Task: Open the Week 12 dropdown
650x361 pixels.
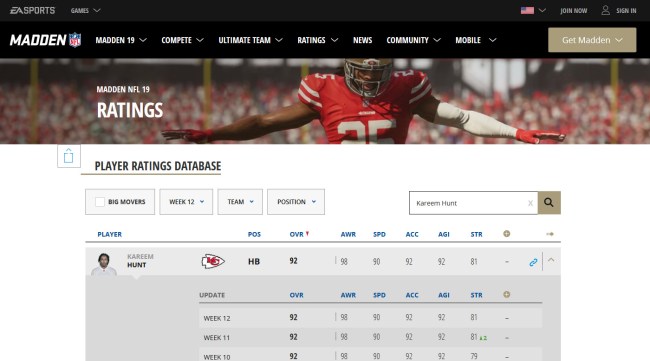Action: [186, 202]
